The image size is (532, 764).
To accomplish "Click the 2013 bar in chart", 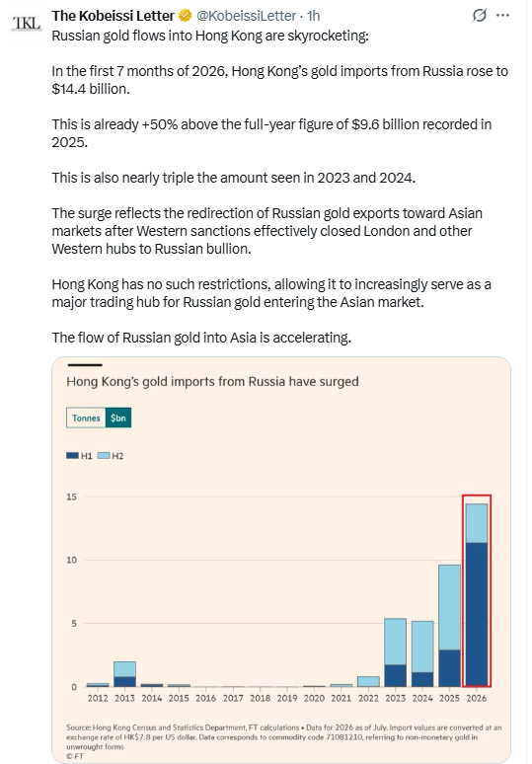I will (x=124, y=674).
